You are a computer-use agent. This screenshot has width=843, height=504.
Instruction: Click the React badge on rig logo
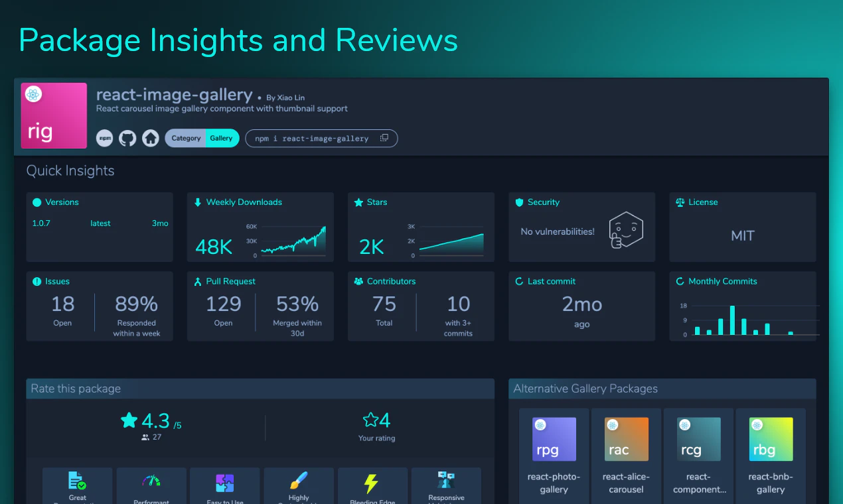(34, 94)
